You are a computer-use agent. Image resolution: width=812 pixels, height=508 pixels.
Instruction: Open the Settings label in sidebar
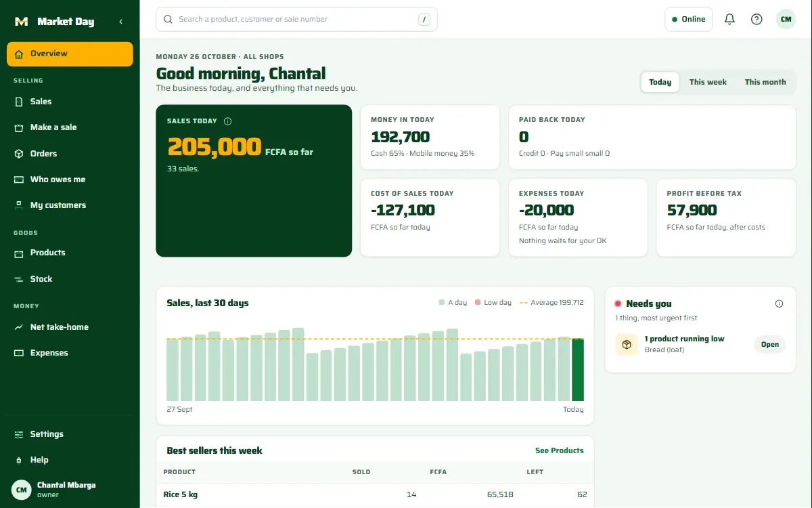[47, 434]
